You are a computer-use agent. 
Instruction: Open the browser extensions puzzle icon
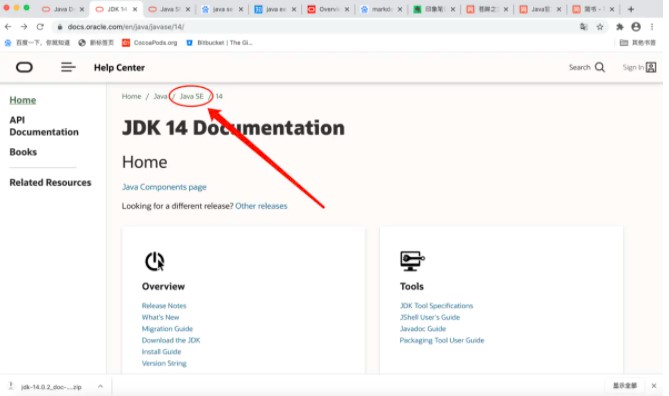click(x=620, y=27)
